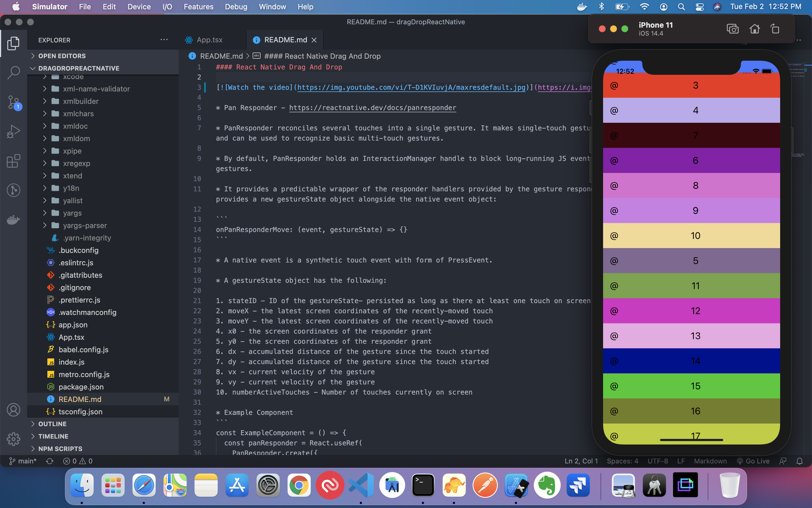Open Control Center in menu bar

tap(700, 7)
